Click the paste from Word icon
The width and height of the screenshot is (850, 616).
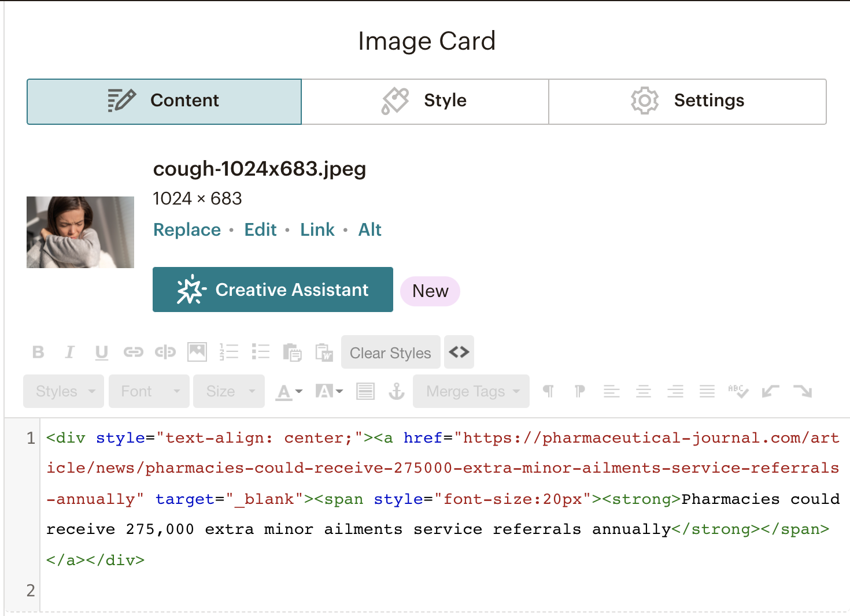click(x=324, y=352)
